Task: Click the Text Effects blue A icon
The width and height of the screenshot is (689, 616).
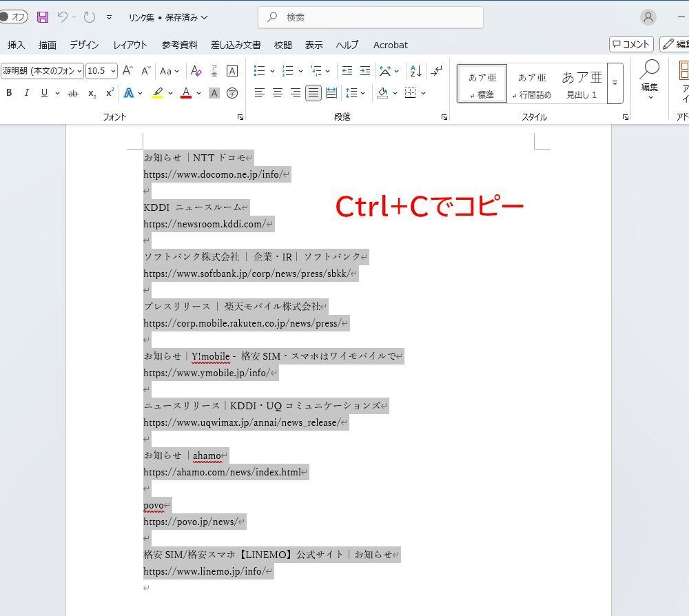Action: pyautogui.click(x=129, y=93)
